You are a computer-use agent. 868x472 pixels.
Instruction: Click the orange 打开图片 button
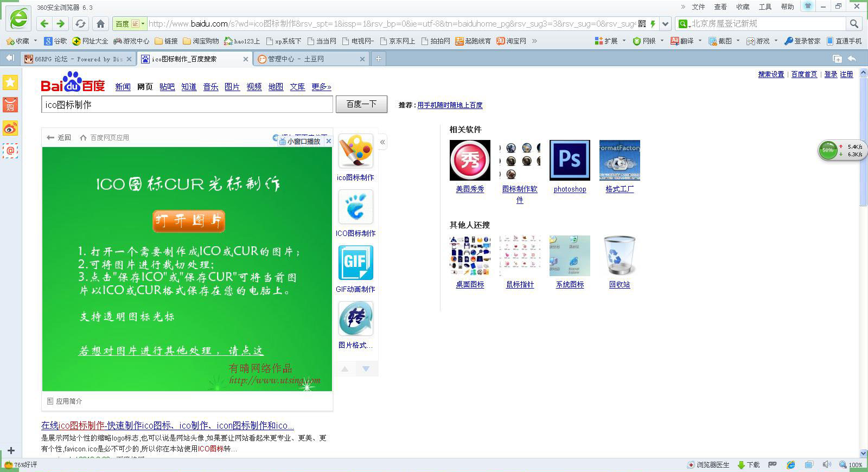click(x=189, y=221)
